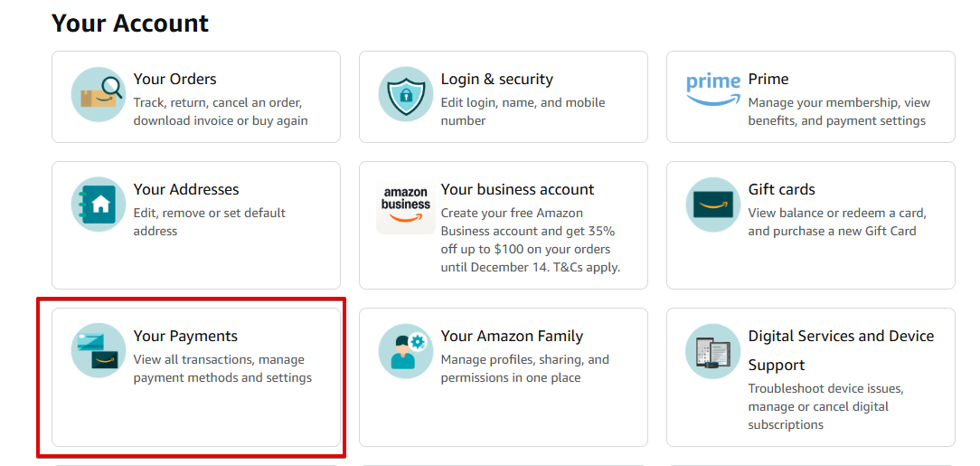Open the Your Addresses title
Viewport: 980px width, 466px height.
tap(186, 189)
